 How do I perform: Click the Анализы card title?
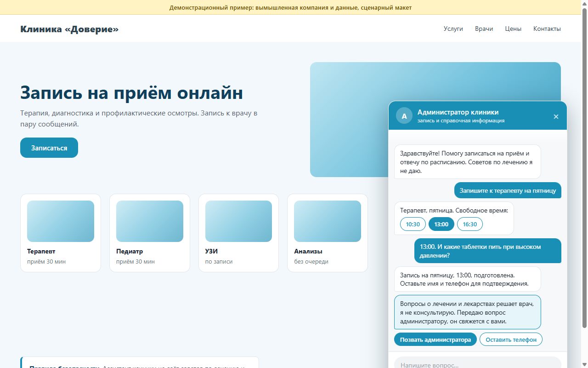pos(308,252)
